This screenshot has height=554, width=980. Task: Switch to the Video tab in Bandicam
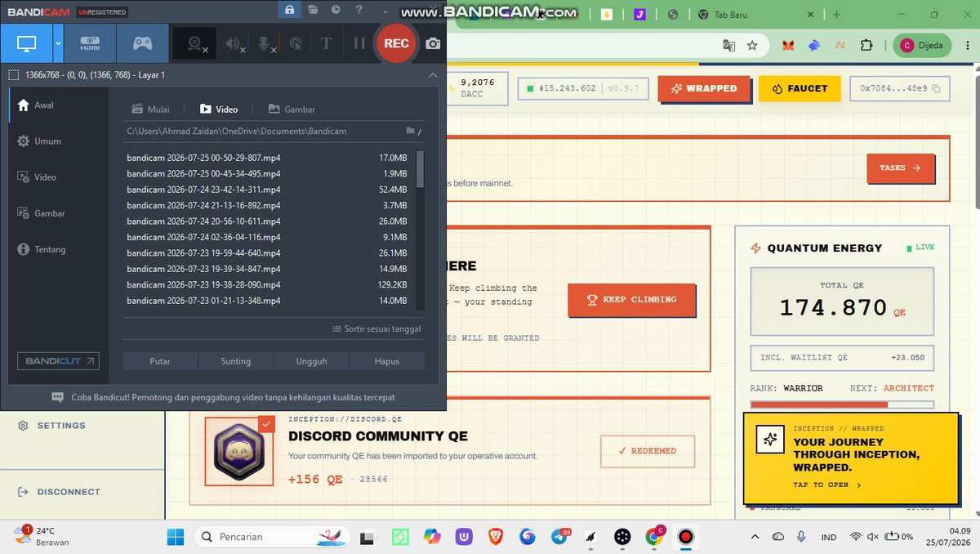pyautogui.click(x=219, y=109)
